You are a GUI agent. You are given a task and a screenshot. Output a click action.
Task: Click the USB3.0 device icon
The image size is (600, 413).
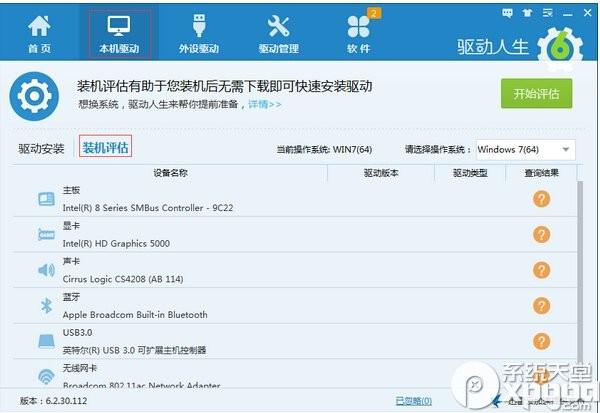46,341
